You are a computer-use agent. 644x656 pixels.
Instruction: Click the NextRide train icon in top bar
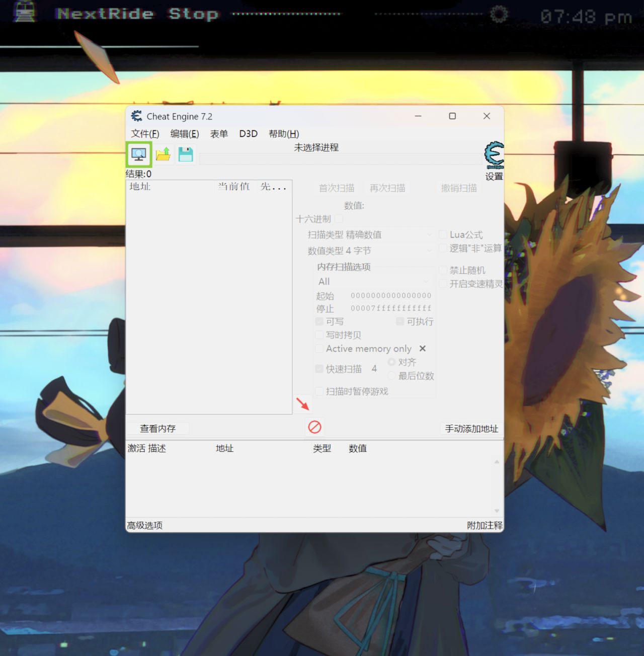25,12
